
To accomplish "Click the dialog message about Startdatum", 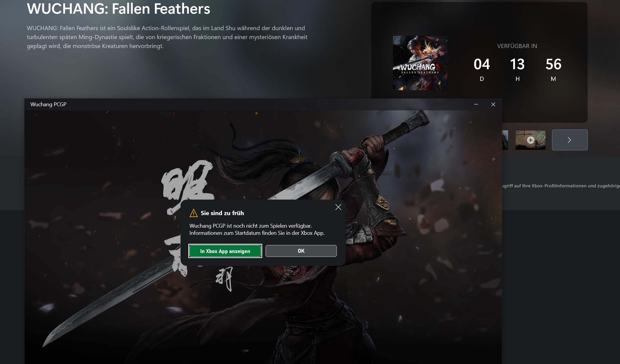I will click(x=257, y=229).
